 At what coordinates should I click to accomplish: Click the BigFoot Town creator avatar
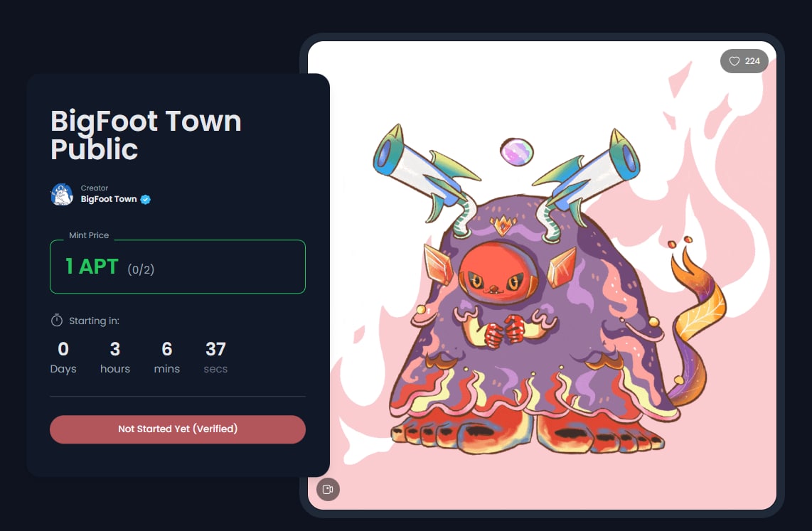pos(62,195)
